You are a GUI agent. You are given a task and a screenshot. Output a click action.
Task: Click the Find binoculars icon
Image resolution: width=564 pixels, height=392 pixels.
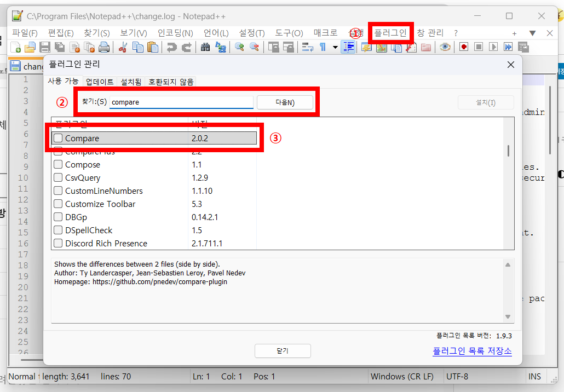[205, 47]
